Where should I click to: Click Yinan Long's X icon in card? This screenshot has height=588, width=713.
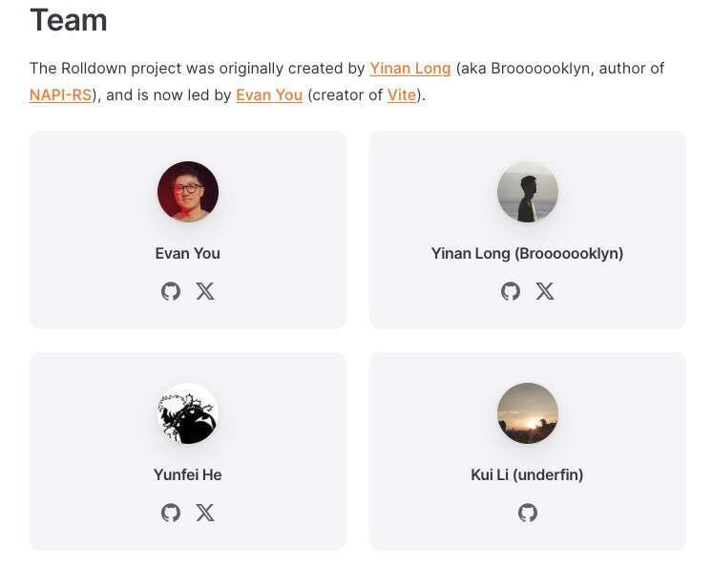545,291
